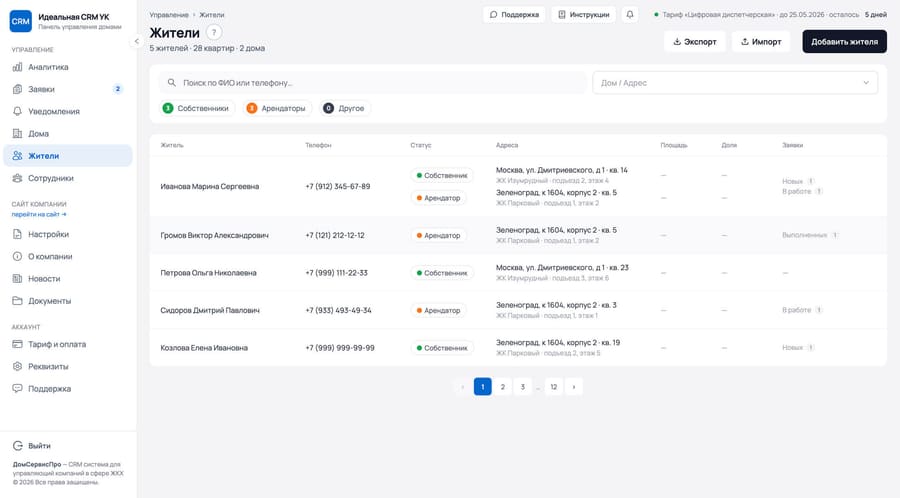This screenshot has width=900, height=498.
Task: Expand the Дом / Адрес dropdown
Action: click(735, 83)
